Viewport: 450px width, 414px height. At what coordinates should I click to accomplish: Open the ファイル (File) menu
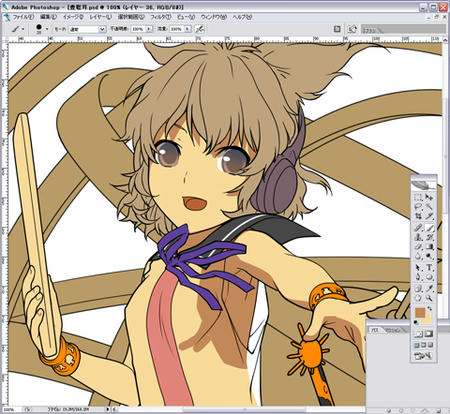click(x=23, y=17)
